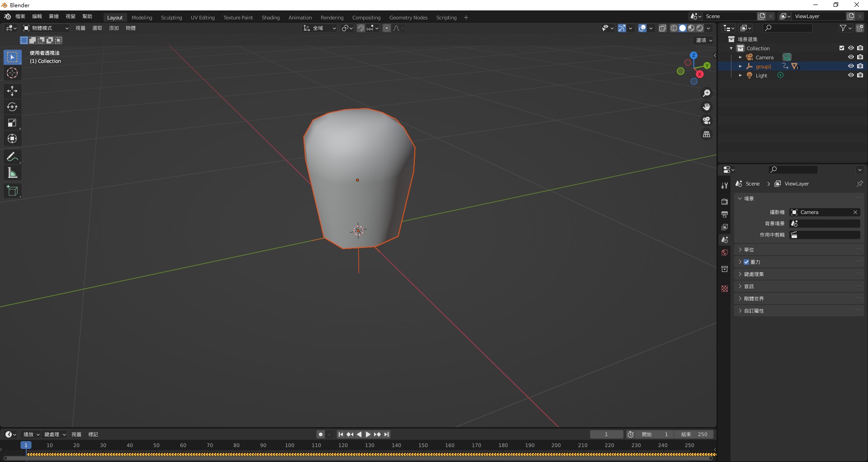Activate the Annotate pencil tool
This screenshot has height=462, width=868.
[12, 157]
